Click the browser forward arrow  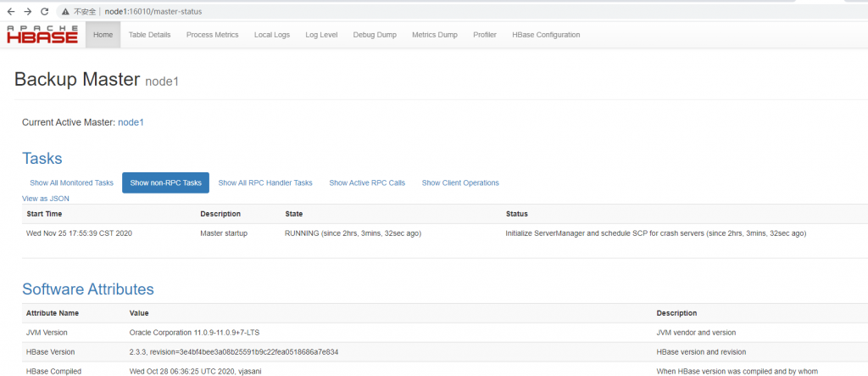click(x=27, y=12)
